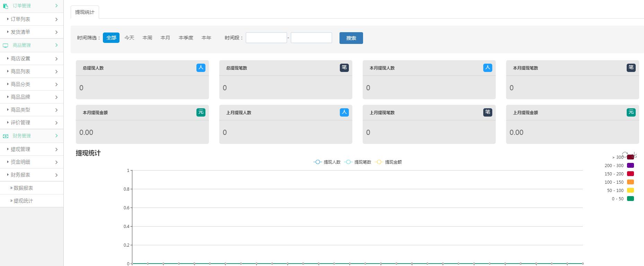
Task: Toggle 提现笔数 series in chart legend
Action: coord(358,162)
